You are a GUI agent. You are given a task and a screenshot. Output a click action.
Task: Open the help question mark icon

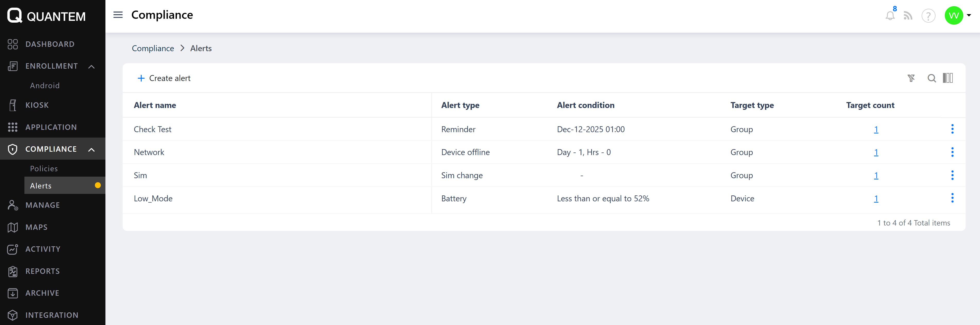click(x=928, y=16)
